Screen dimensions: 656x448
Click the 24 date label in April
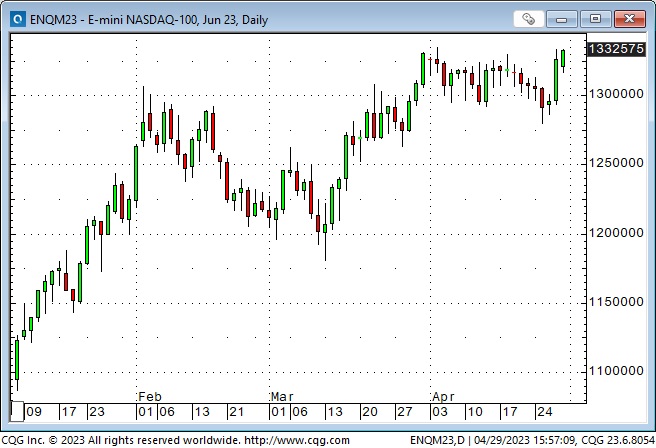(545, 412)
